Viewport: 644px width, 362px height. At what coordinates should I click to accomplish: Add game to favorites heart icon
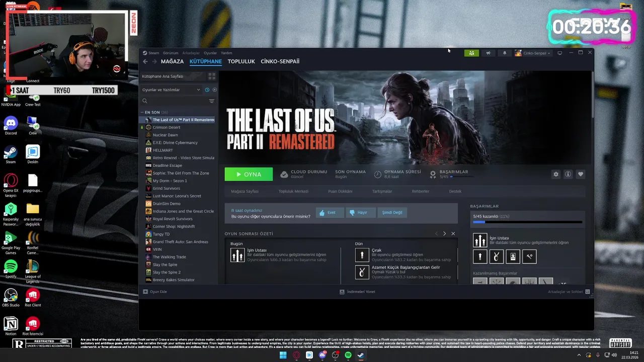point(581,174)
